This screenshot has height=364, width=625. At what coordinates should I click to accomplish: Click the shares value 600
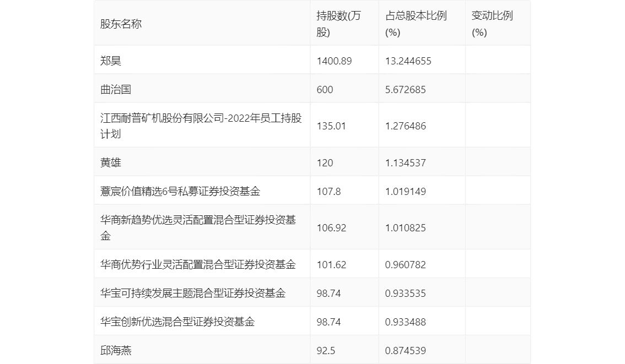325,90
